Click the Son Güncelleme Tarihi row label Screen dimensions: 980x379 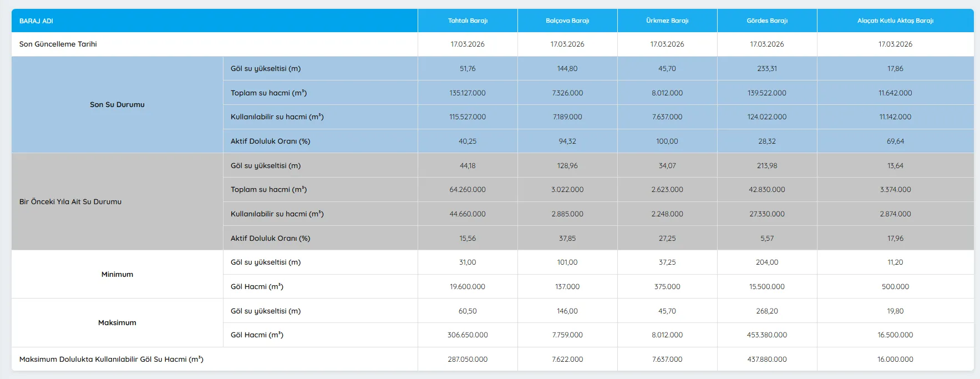[x=58, y=44]
